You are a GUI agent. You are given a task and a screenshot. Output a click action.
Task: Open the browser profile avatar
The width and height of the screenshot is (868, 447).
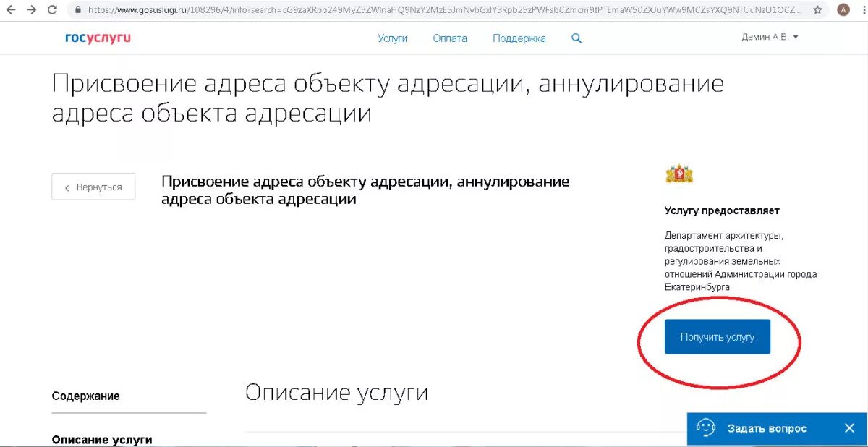tap(843, 10)
